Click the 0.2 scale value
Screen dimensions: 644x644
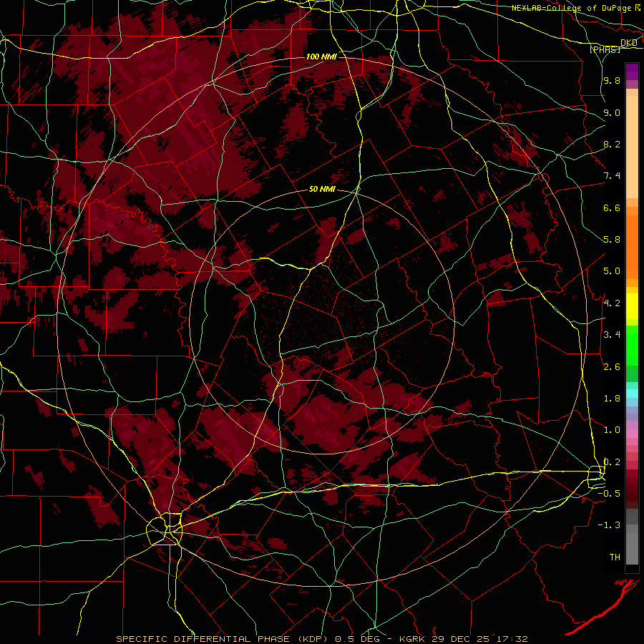pos(612,462)
